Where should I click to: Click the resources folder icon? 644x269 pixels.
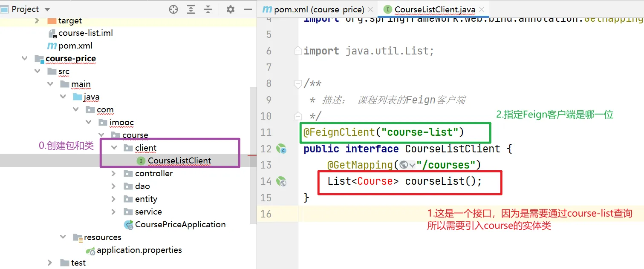click(x=77, y=238)
